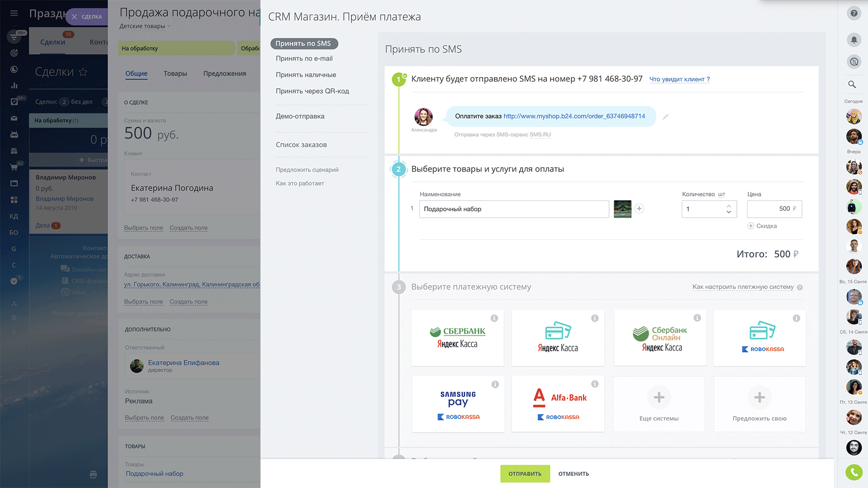Expand Еще системы payment tile

coord(659,404)
